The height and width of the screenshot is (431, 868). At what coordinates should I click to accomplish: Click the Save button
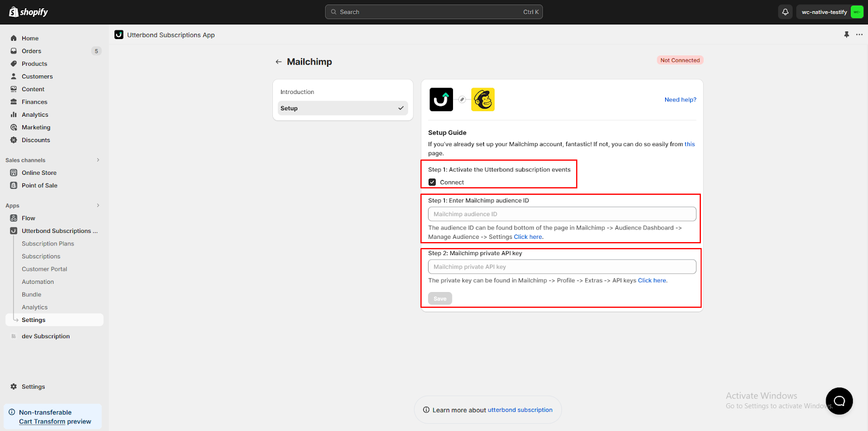click(x=440, y=299)
